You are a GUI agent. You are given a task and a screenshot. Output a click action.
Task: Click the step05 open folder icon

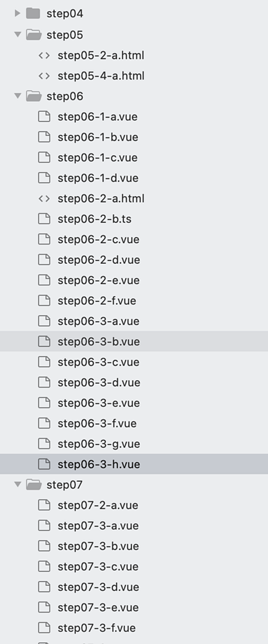(33, 34)
